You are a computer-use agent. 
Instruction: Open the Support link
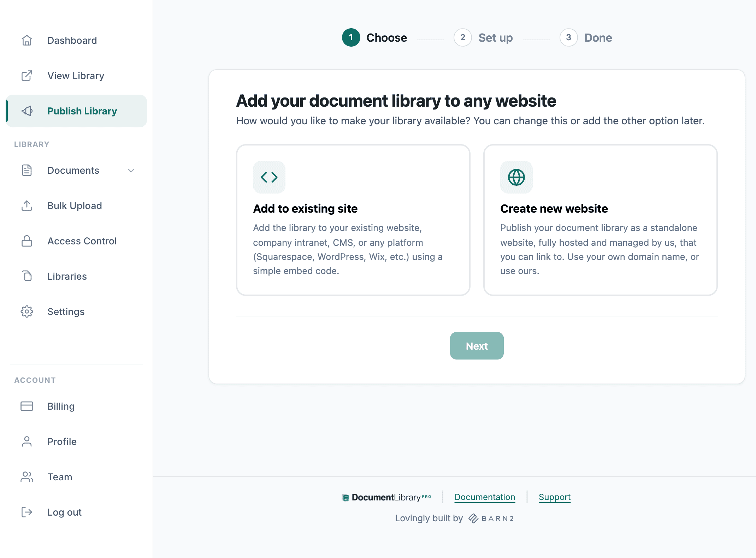[555, 497]
